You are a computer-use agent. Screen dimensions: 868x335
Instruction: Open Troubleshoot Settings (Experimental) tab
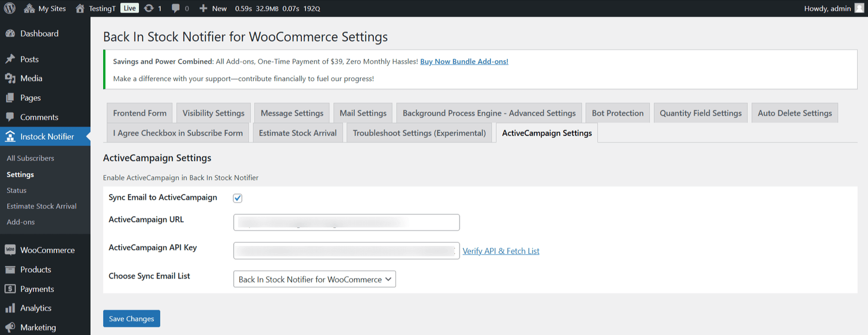pyautogui.click(x=419, y=133)
